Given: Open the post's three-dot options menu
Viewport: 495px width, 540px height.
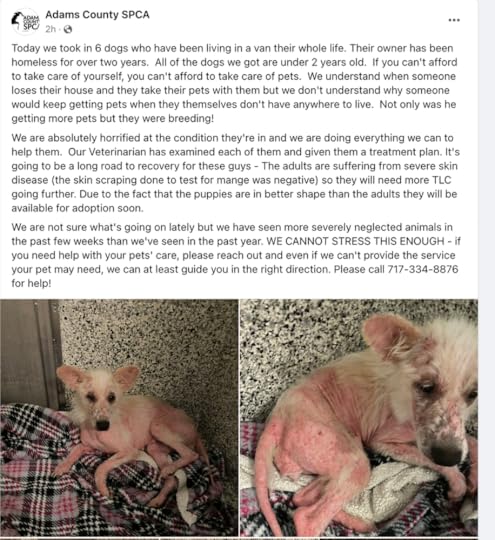Looking at the screenshot, I should 454,20.
